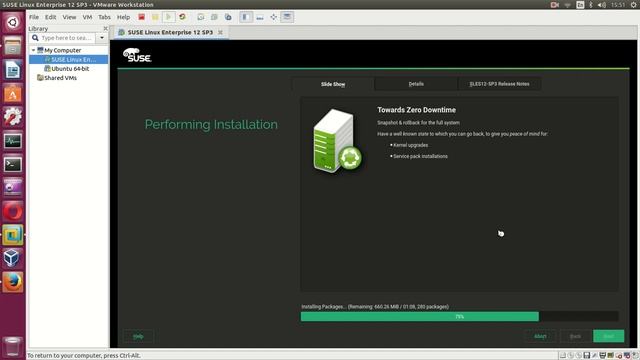Open Ubuntu Software launcher icon

click(13, 93)
